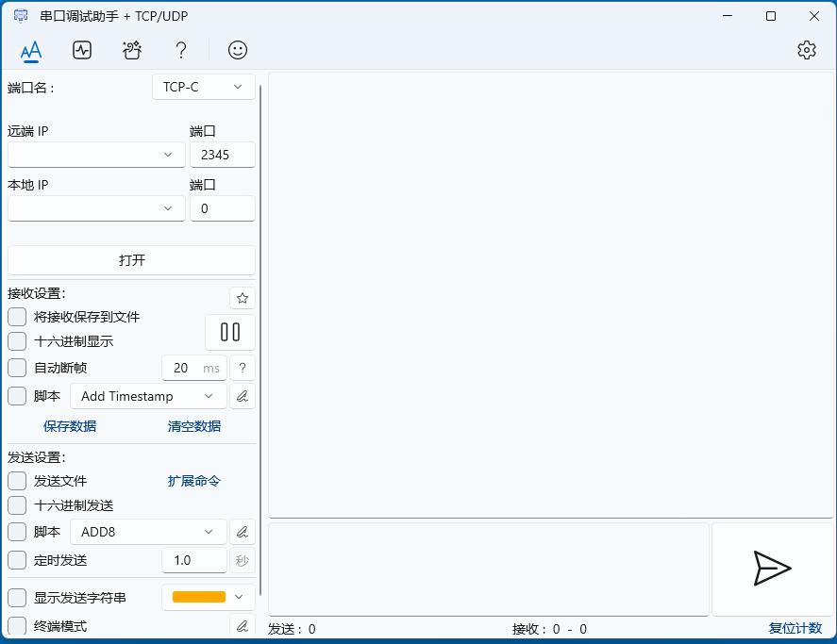Viewport: 837px width, 644px height.
Task: Open the help question mark icon
Action: click(181, 50)
